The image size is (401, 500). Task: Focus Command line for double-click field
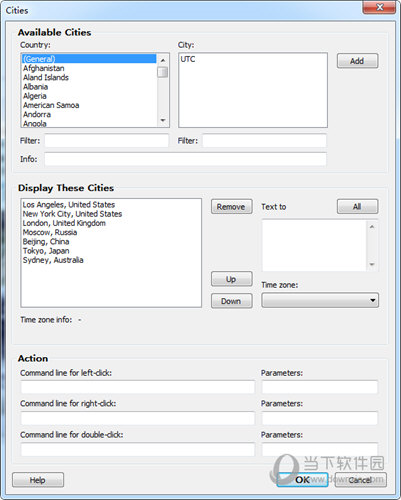(138, 449)
